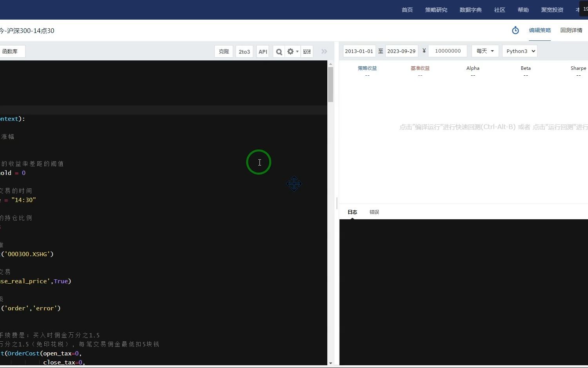Click the 克隆 clone button
The image size is (588, 368).
click(x=224, y=51)
